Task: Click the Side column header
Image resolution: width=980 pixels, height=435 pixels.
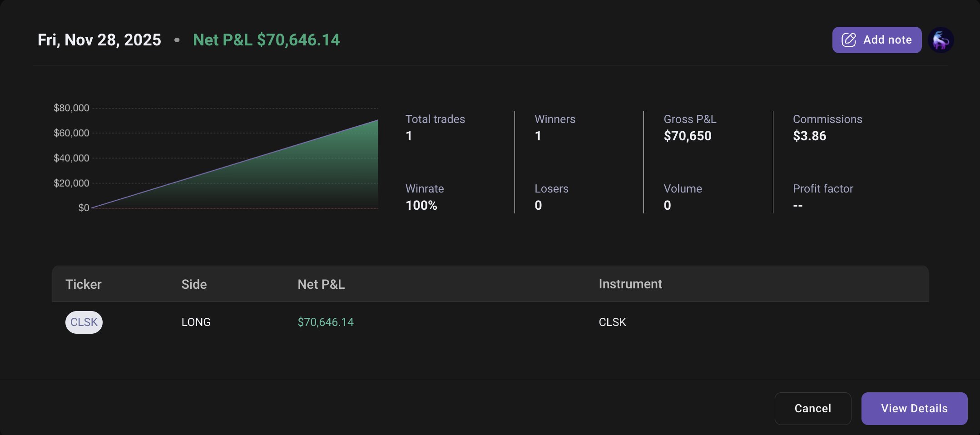Action: [194, 284]
